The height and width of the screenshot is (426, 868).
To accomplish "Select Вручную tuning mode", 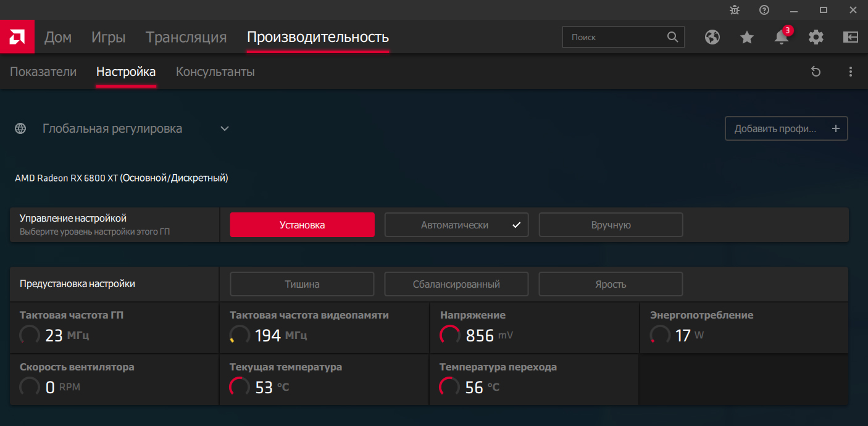I will click(611, 225).
